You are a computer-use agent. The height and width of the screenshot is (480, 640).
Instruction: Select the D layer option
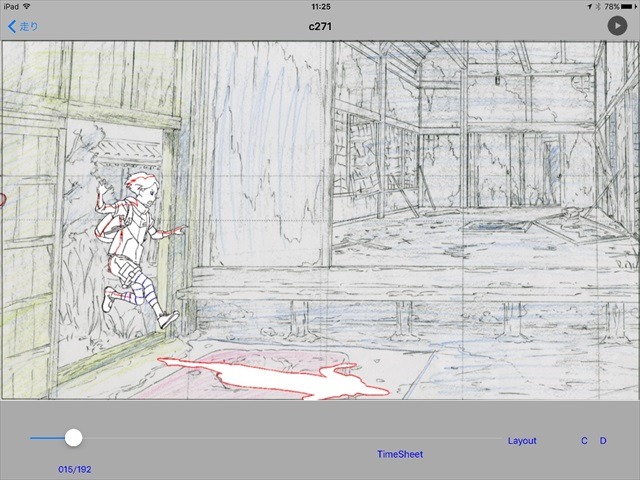click(x=603, y=440)
